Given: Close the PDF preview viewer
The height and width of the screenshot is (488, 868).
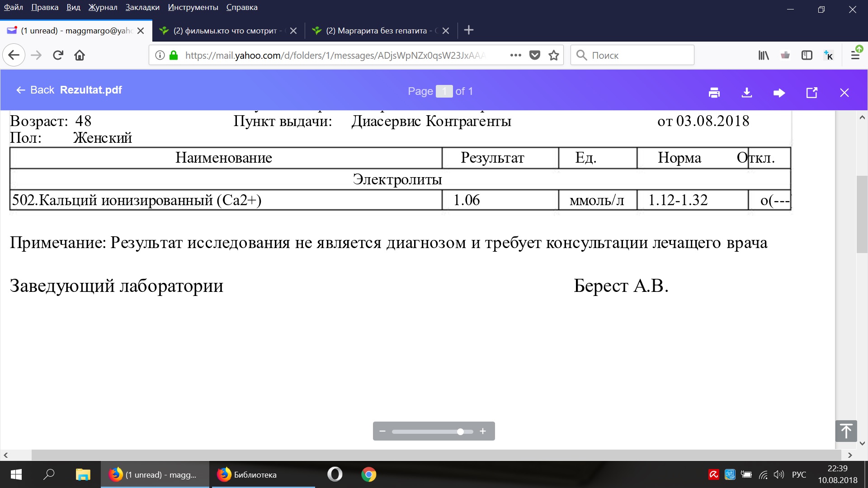Looking at the screenshot, I should [844, 93].
